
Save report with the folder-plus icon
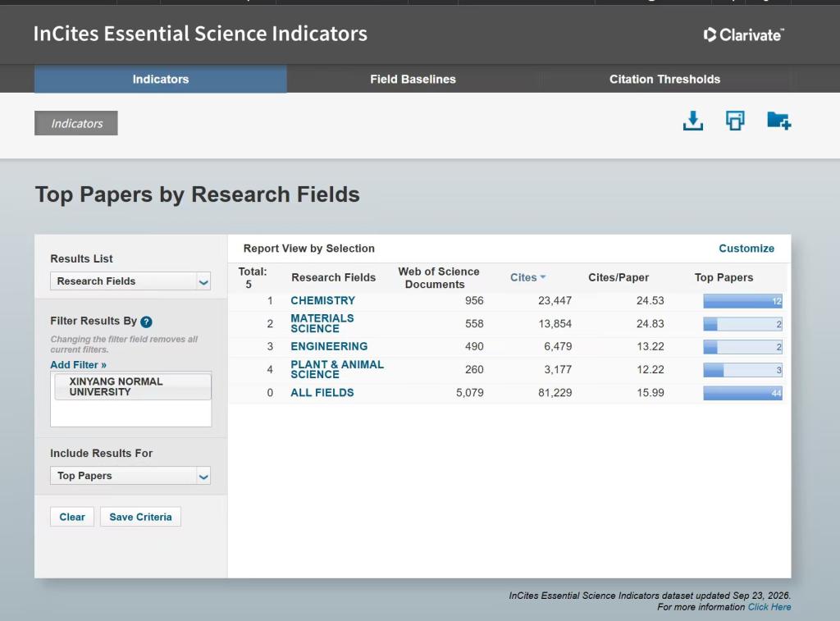(779, 121)
